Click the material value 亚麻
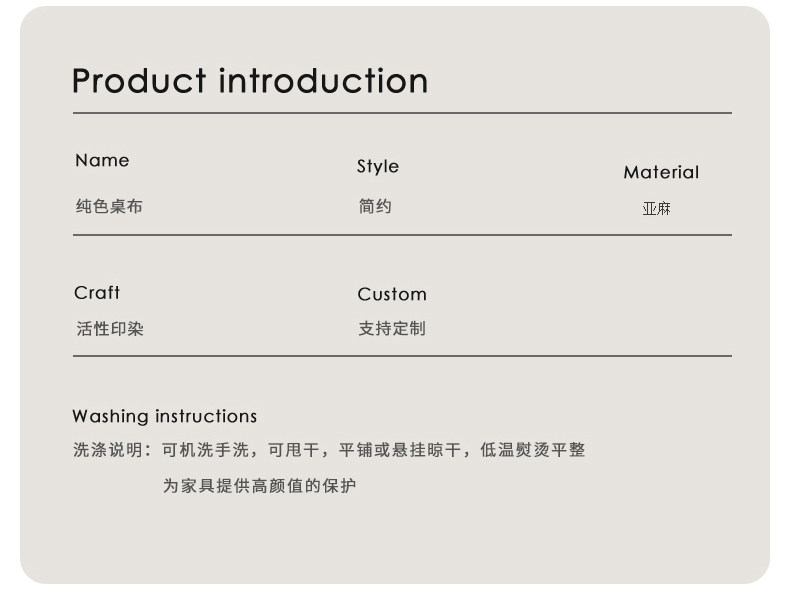The height and width of the screenshot is (599, 790). (656, 209)
